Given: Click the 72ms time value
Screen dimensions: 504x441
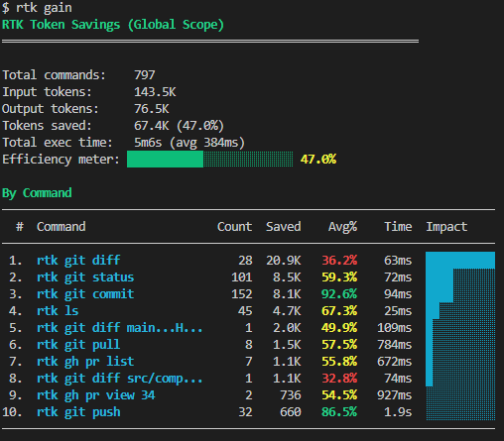Looking at the screenshot, I should point(398,277).
